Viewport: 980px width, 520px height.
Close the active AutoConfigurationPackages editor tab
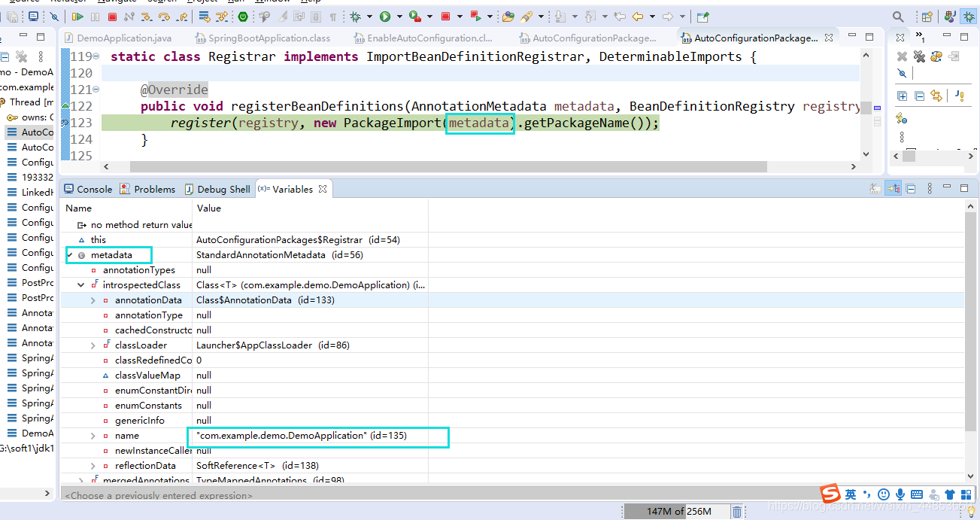tap(829, 38)
